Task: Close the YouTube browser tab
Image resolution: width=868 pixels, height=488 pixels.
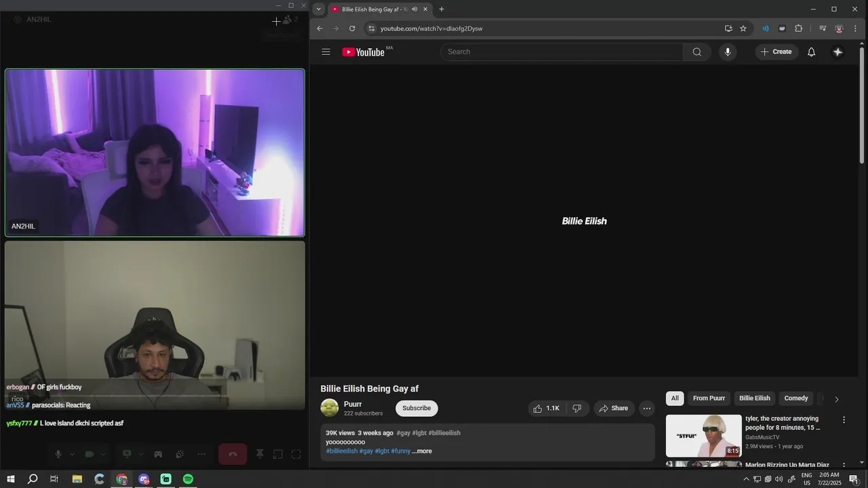Action: pos(426,9)
